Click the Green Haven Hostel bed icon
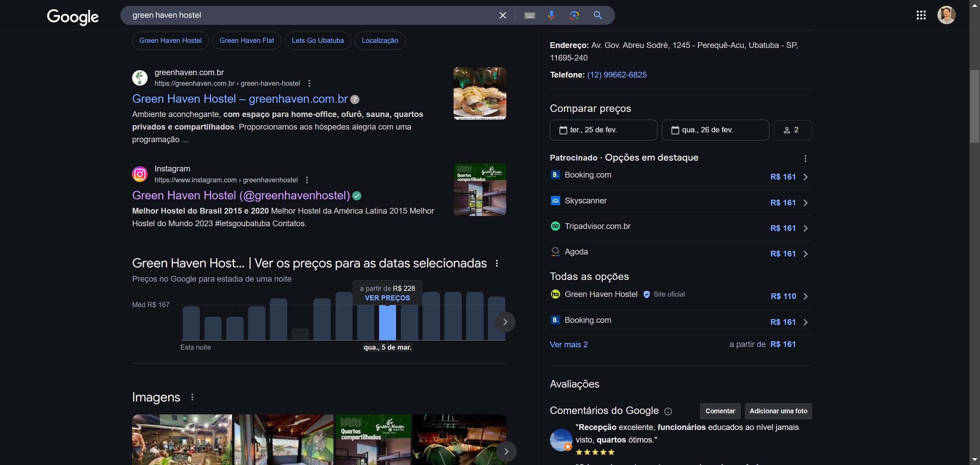The width and height of the screenshot is (980, 465). point(555,294)
